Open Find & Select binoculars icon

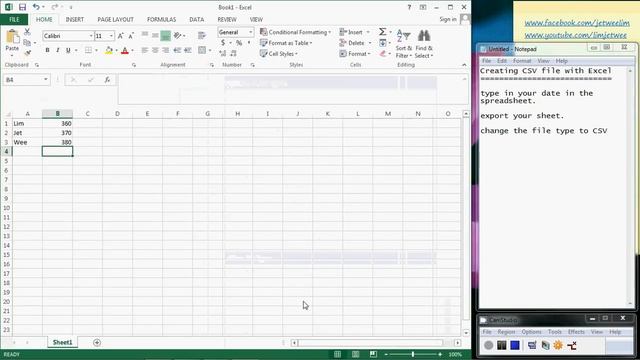click(424, 36)
